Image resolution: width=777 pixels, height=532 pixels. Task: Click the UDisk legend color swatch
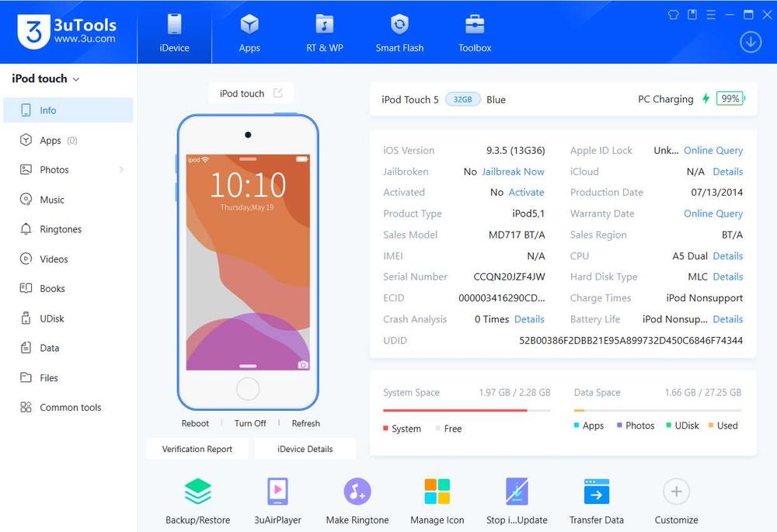(668, 425)
